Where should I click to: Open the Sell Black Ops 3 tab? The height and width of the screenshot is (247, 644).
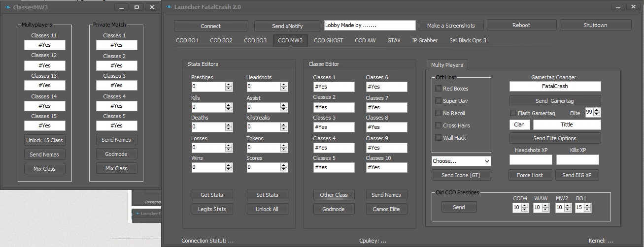[x=468, y=40]
